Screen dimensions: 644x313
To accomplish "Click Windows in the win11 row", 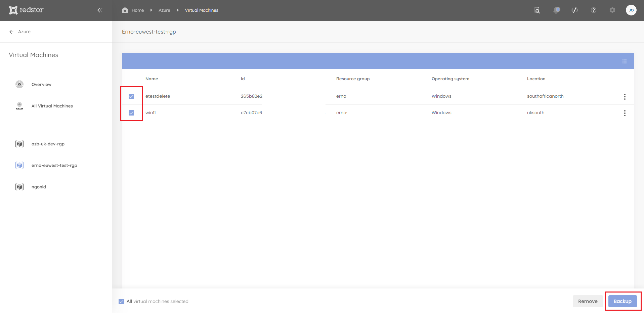I will click(441, 113).
